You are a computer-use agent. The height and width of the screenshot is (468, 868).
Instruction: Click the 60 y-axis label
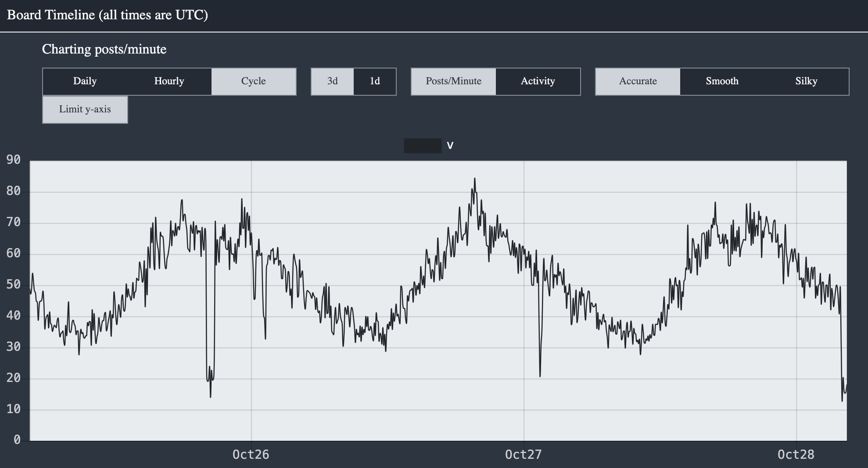pos(14,253)
